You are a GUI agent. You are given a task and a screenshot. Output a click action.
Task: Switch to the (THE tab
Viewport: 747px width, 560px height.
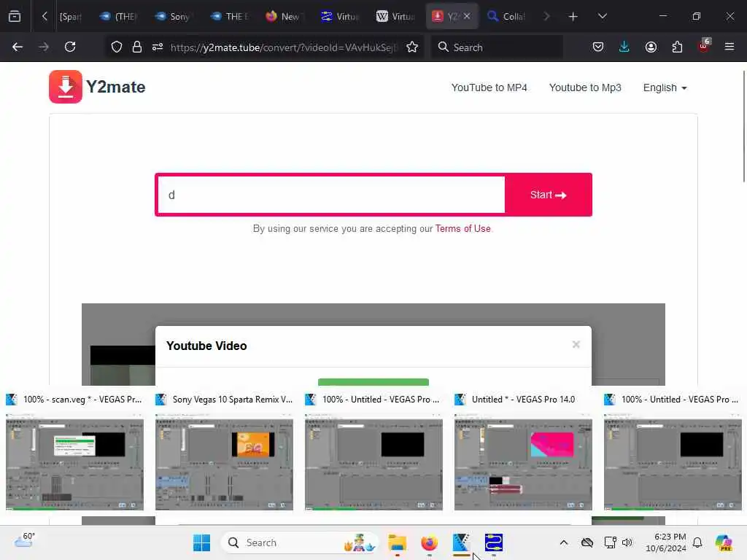[119, 16]
